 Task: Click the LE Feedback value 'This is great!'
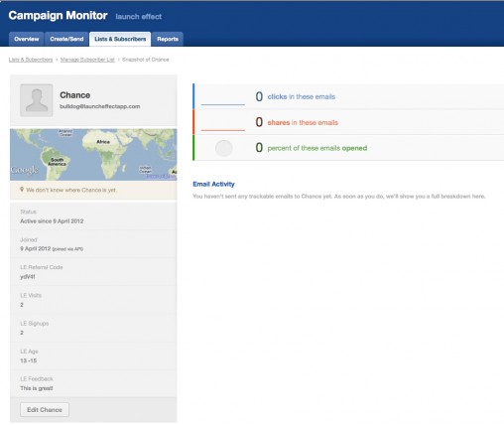pos(37,388)
